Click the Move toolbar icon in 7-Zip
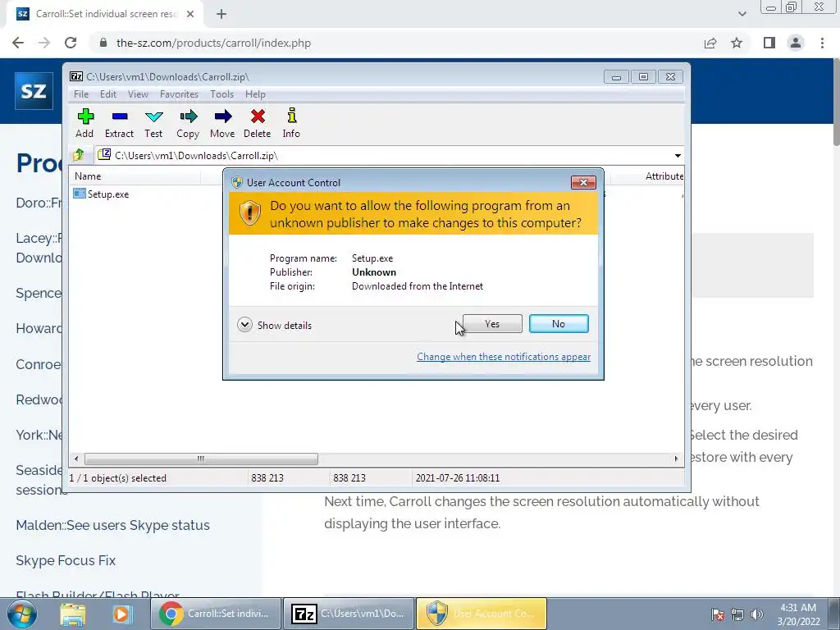840x630 pixels. [222, 123]
